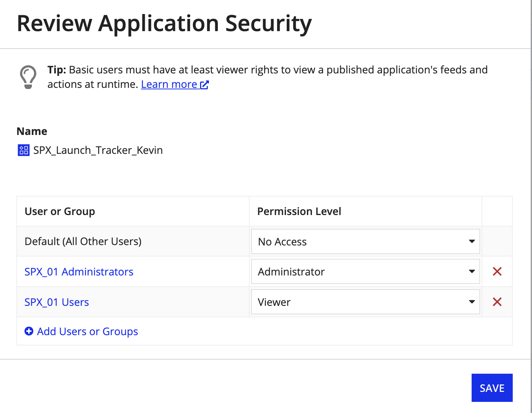The width and height of the screenshot is (532, 413).
Task: Open the Viewer permission dropdown
Action: click(x=366, y=302)
